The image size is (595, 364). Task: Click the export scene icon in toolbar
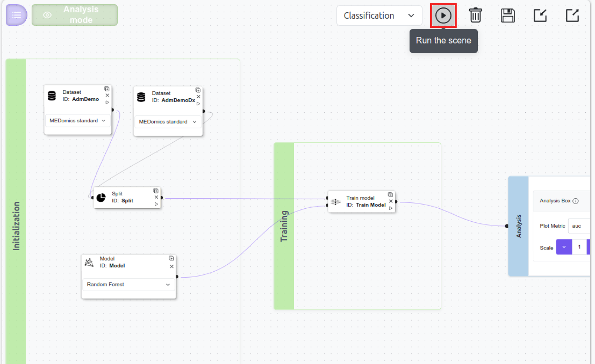(x=572, y=16)
